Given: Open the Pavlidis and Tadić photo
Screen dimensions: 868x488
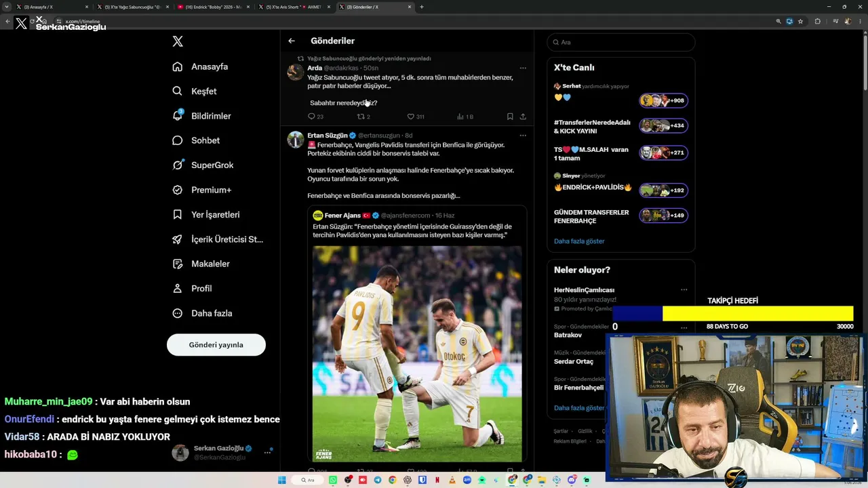Looking at the screenshot, I should [x=417, y=354].
